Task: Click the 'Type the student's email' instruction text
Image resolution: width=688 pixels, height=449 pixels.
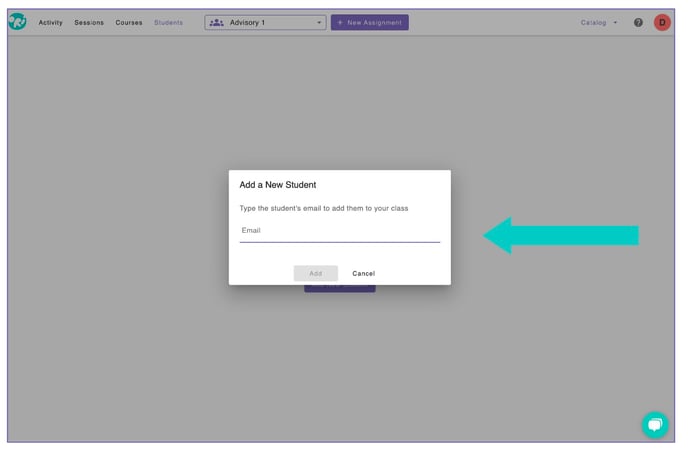Action: tap(324, 208)
